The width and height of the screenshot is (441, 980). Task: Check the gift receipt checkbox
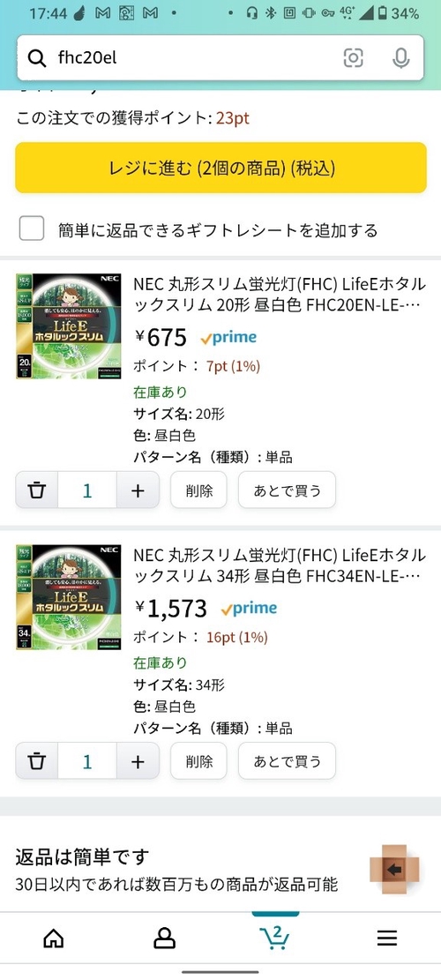[31, 228]
